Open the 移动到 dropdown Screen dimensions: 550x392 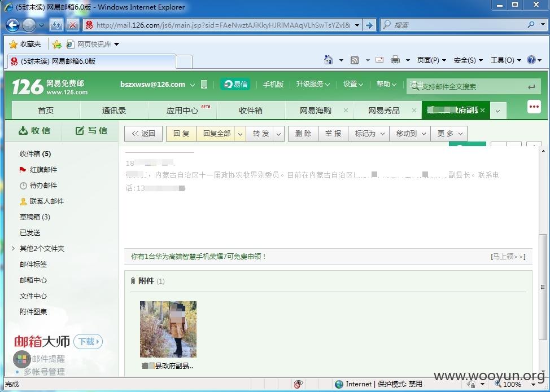(411, 134)
